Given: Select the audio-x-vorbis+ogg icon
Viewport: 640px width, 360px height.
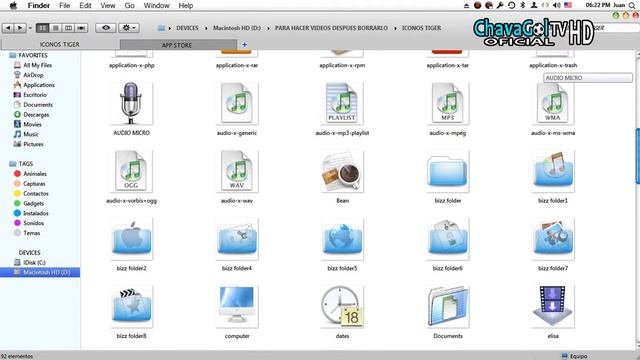Looking at the screenshot, I should click(x=131, y=171).
